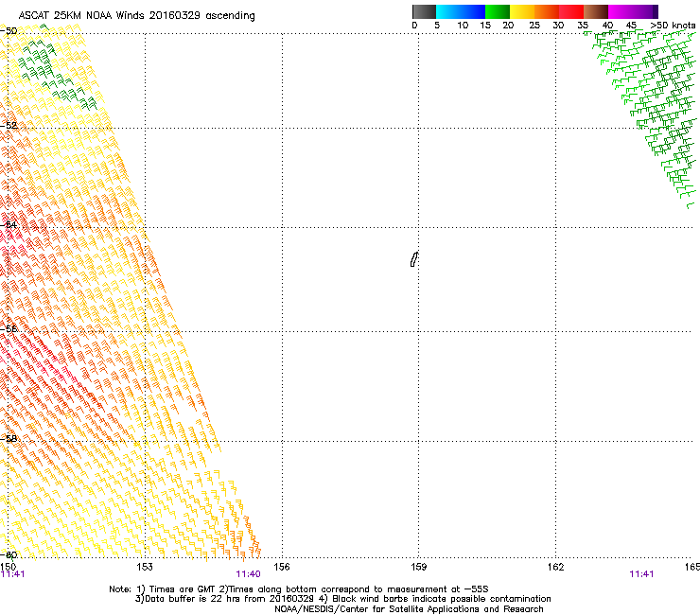Select the green 15-20 knots legend segment

pos(498,11)
